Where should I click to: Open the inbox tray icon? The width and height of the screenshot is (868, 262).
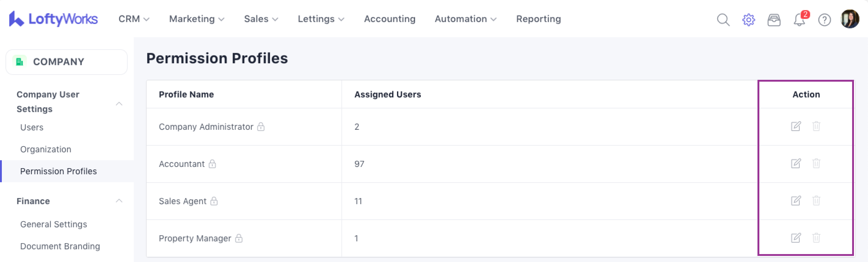click(x=774, y=20)
